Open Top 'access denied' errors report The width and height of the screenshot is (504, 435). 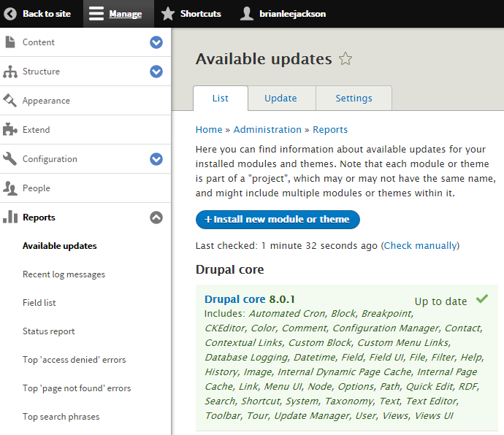pos(75,360)
